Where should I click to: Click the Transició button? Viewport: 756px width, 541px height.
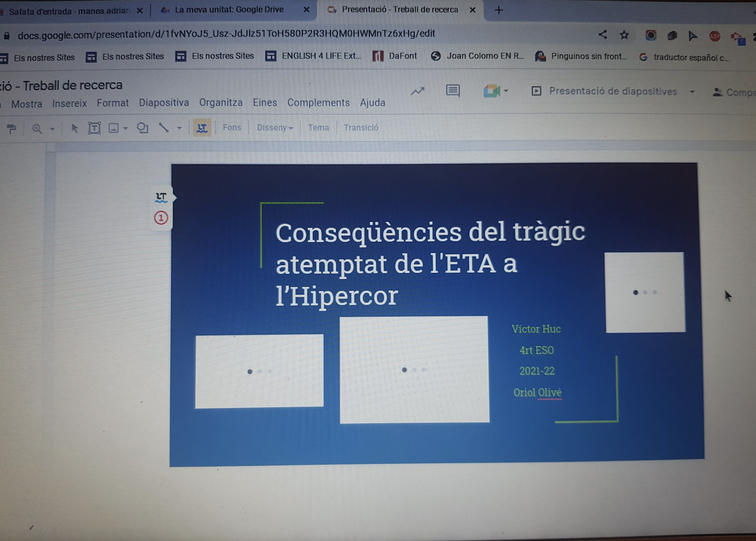361,128
